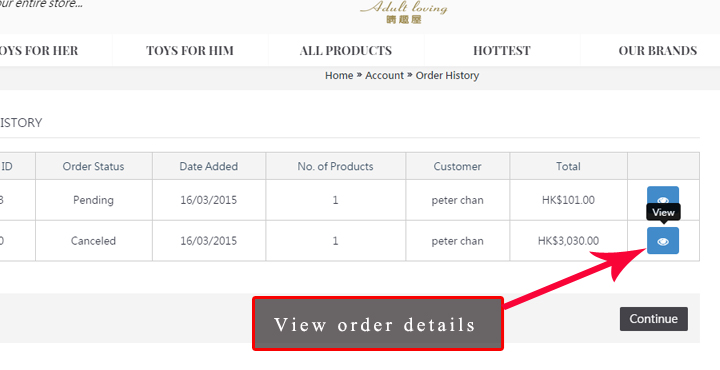Open the All Products menu

coord(346,50)
